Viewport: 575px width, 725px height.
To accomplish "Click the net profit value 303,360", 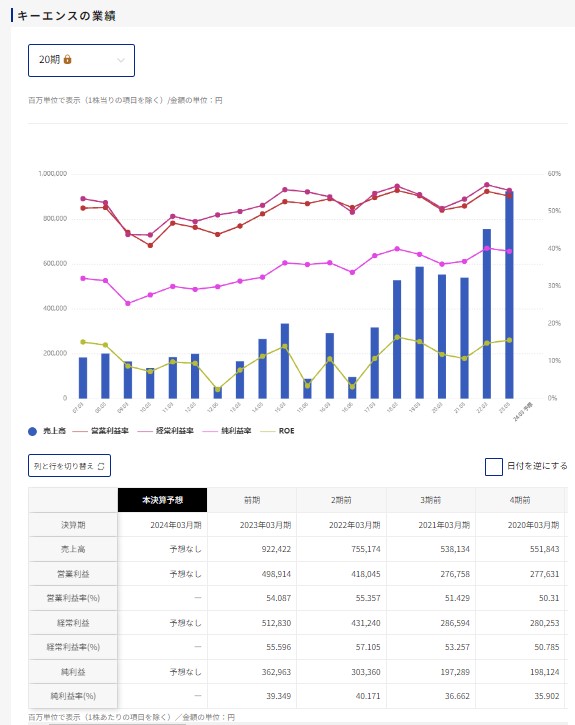I will [x=366, y=672].
